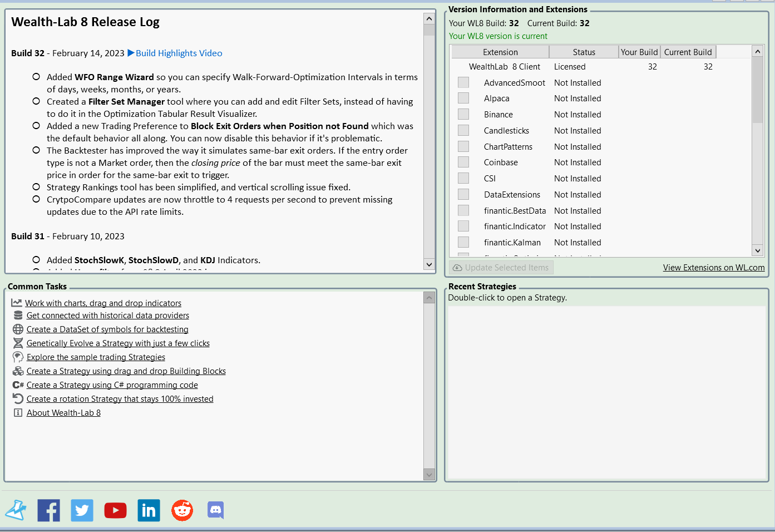This screenshot has height=532, width=775.
Task: Open the YouTube social icon
Action: pyautogui.click(x=116, y=510)
